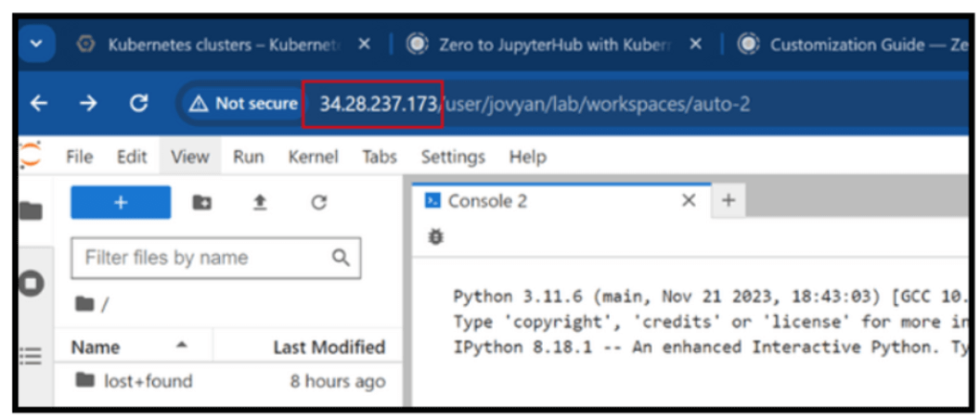980x419 pixels.
Task: Click the '8 hours ago' modified time
Action: coord(338,381)
